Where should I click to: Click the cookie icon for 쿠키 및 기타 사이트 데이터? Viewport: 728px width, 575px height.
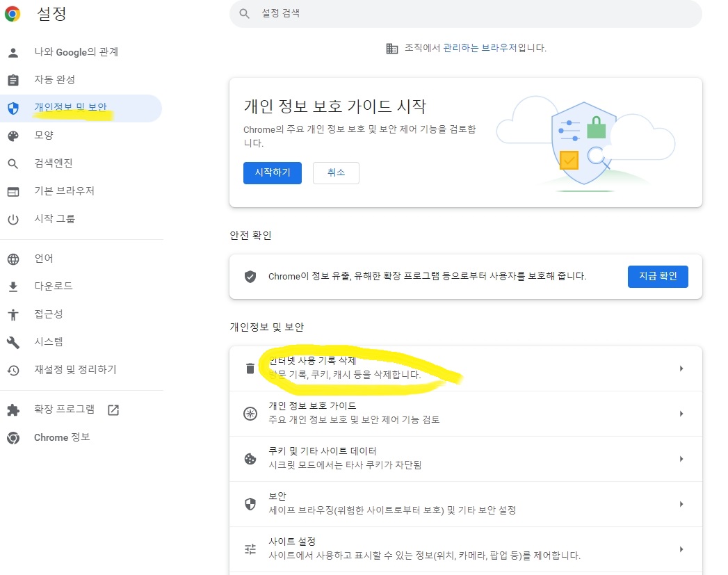point(250,459)
